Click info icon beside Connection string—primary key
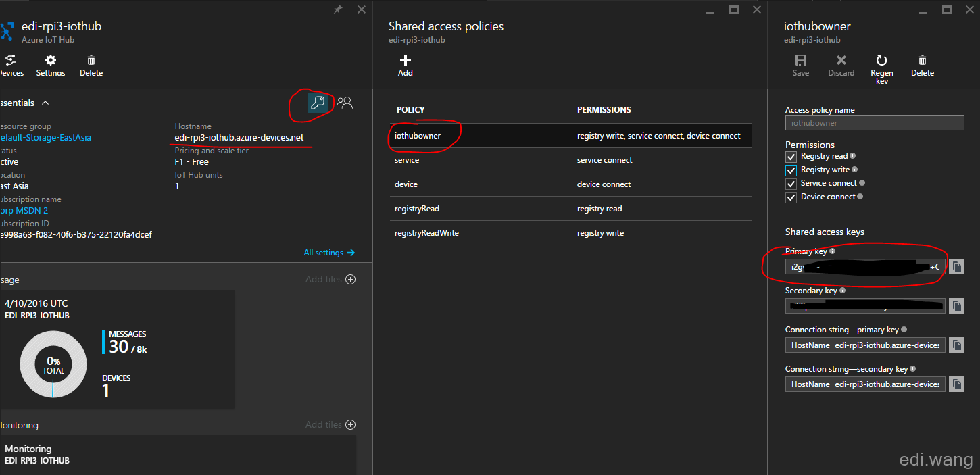This screenshot has width=980, height=475. tap(904, 330)
